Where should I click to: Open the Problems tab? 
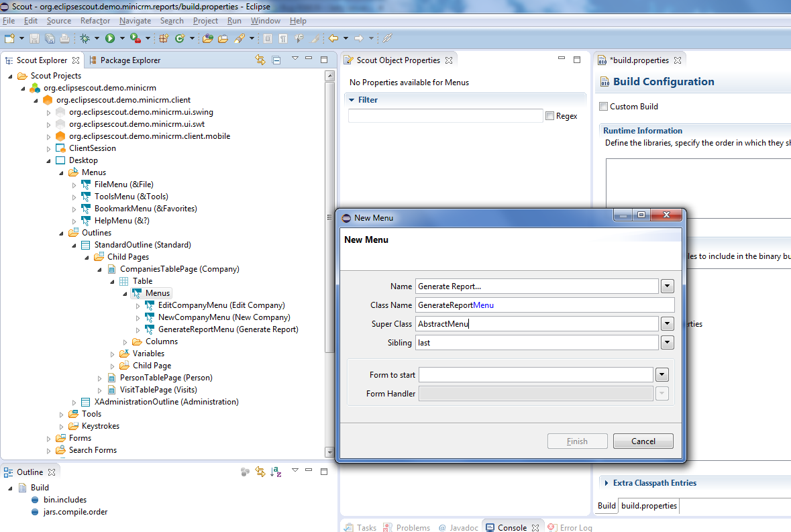point(407,527)
